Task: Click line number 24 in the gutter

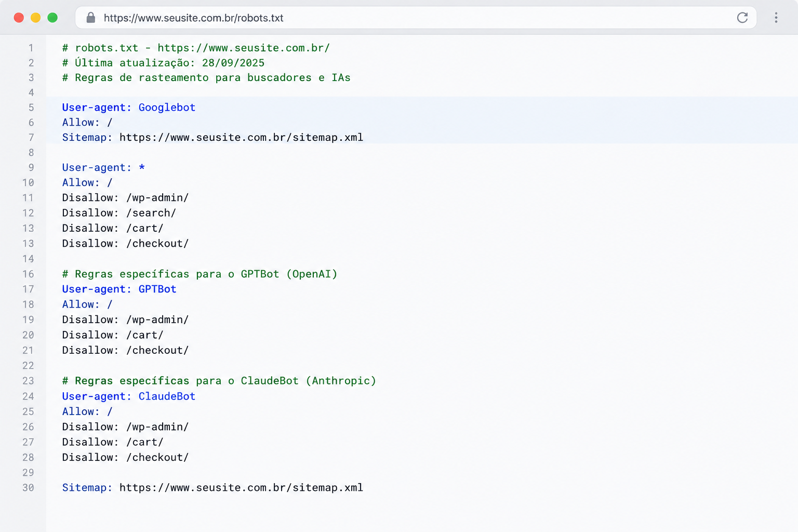Action: [x=28, y=396]
